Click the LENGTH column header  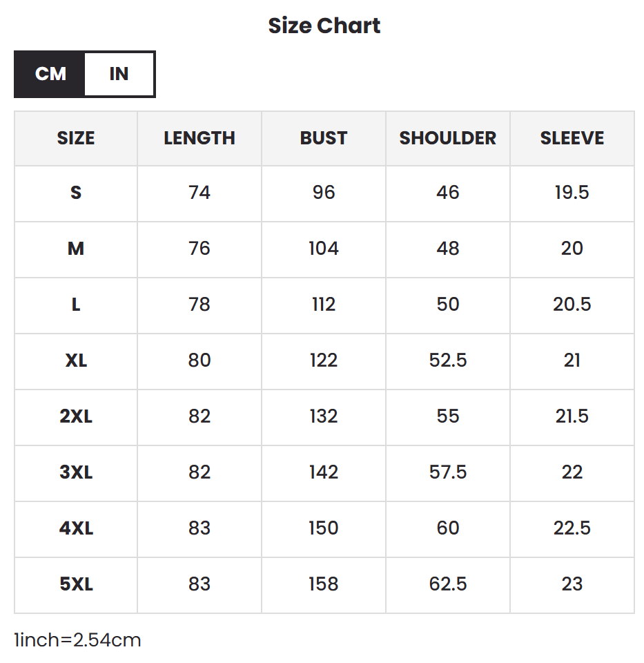pos(199,138)
